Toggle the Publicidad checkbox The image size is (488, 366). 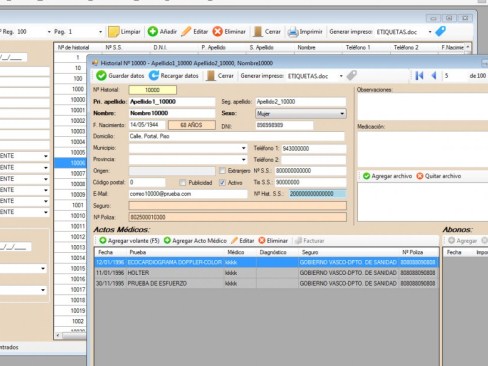182,183
